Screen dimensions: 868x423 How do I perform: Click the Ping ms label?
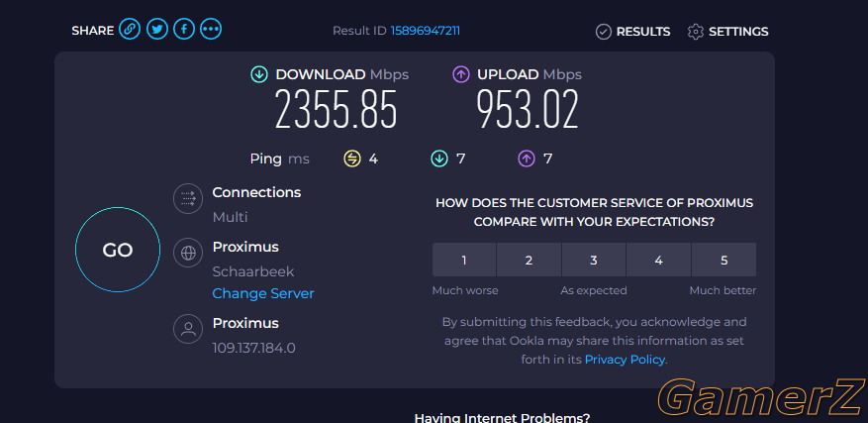point(279,159)
